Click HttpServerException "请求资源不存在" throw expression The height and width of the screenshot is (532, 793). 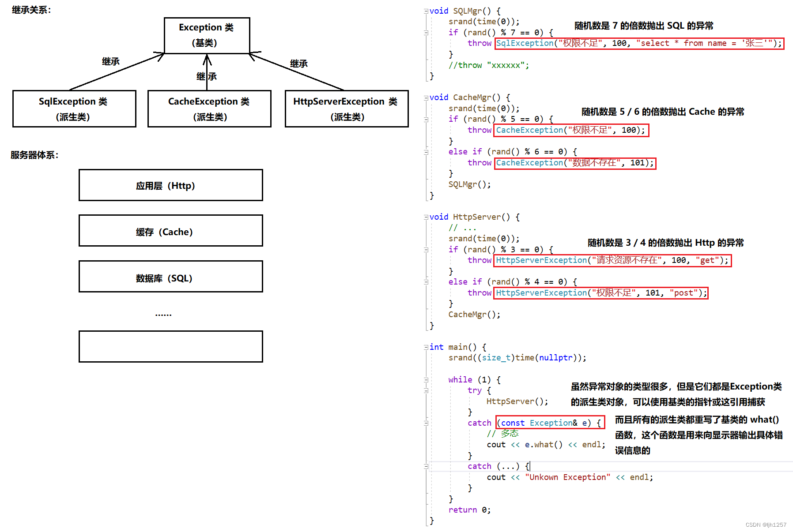(x=612, y=261)
